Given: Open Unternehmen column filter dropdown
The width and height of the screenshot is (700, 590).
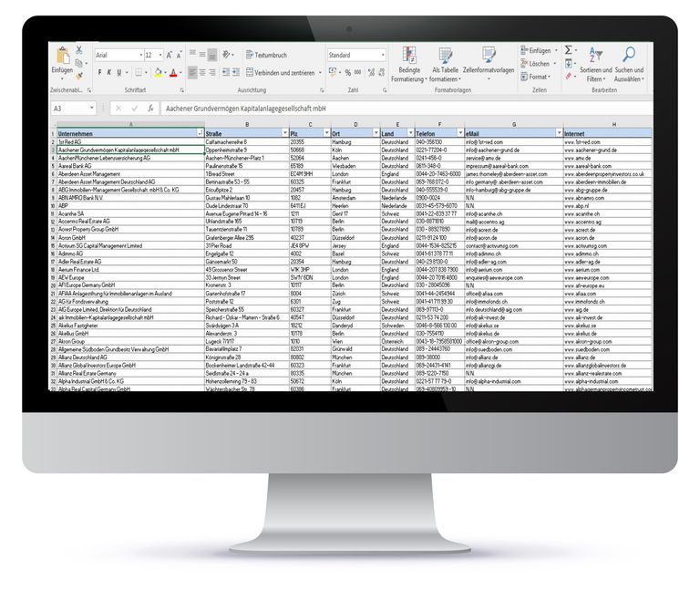Looking at the screenshot, I should pyautogui.click(x=200, y=133).
